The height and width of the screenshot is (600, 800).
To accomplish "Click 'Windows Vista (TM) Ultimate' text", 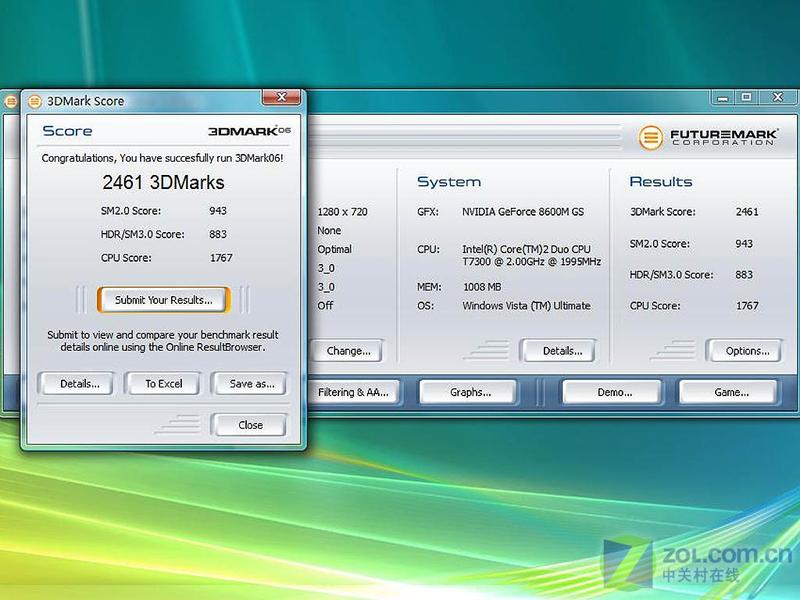I will 527,306.
